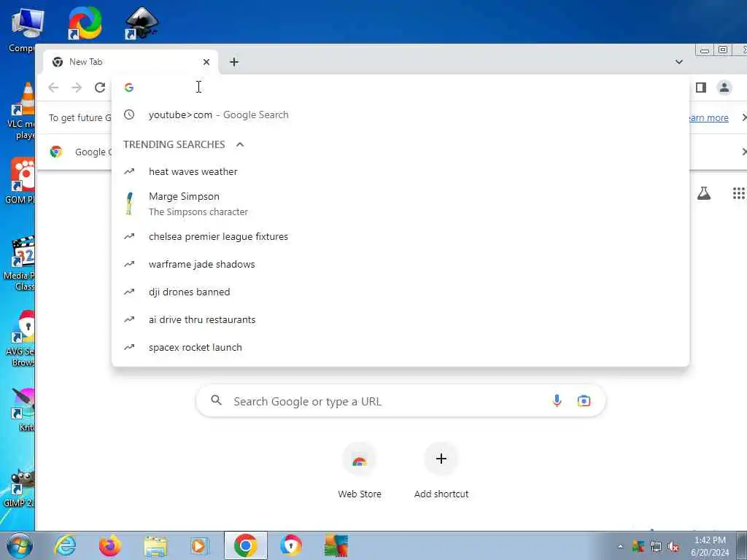
Task: Click the muted volume tray icon
Action: (x=673, y=547)
